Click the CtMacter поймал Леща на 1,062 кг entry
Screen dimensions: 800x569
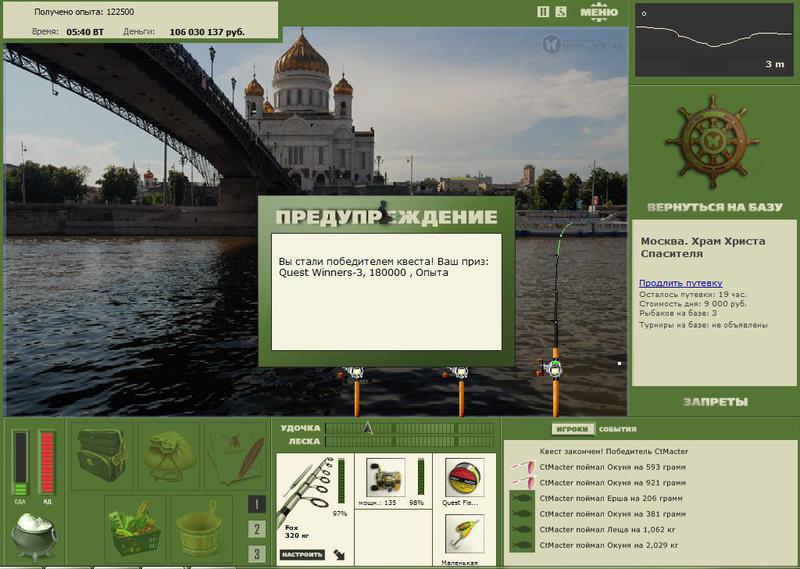point(607,530)
